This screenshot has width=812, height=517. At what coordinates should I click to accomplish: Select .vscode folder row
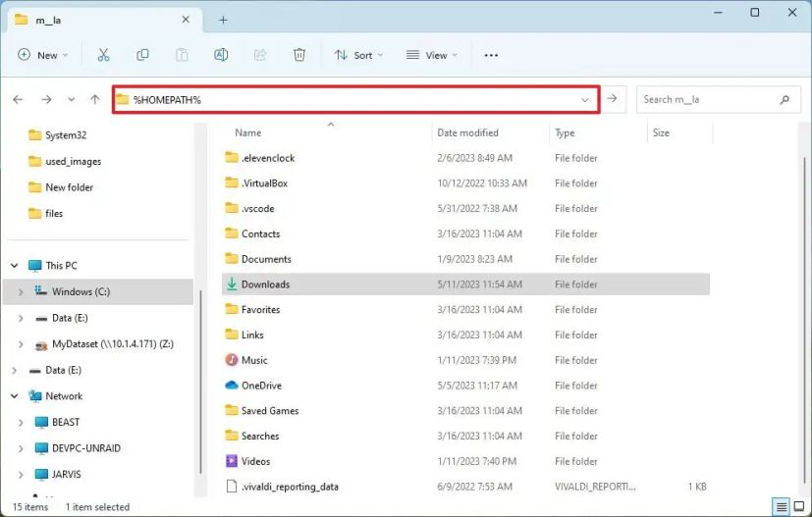[x=465, y=209]
